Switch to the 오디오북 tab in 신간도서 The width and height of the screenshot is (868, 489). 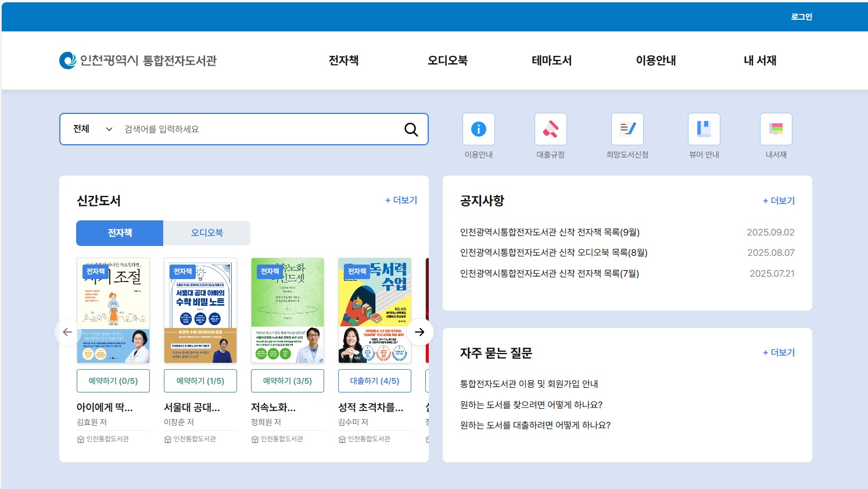[x=206, y=233]
